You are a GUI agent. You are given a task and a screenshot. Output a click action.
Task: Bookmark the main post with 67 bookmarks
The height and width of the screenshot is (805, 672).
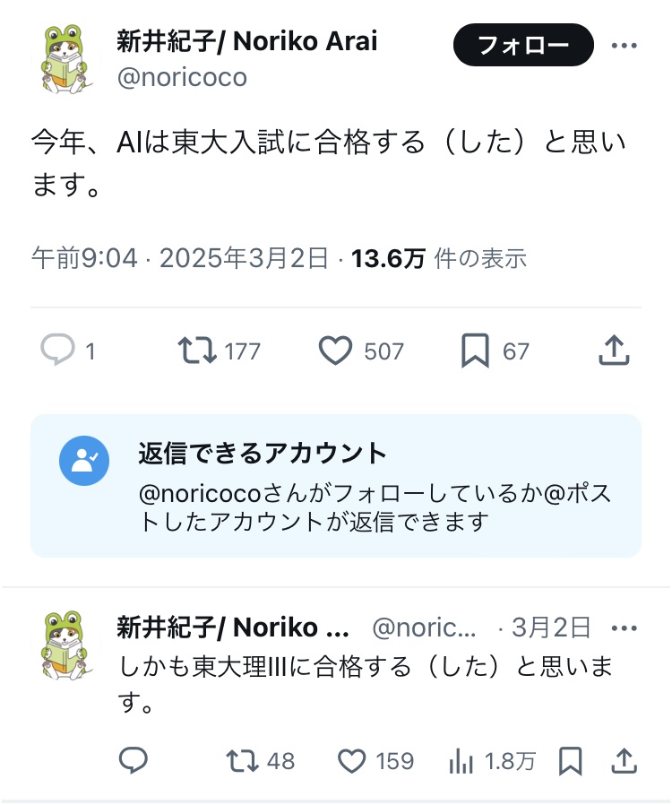475,351
